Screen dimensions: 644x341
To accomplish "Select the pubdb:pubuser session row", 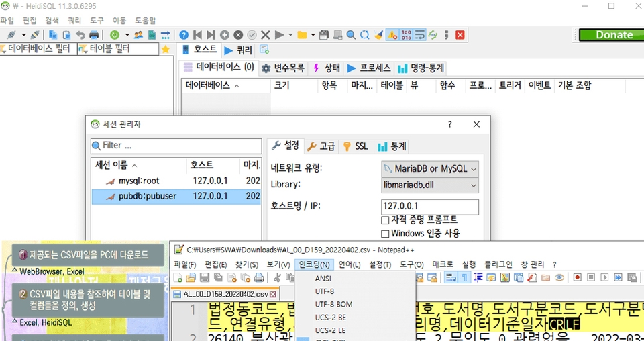I will (x=176, y=197).
